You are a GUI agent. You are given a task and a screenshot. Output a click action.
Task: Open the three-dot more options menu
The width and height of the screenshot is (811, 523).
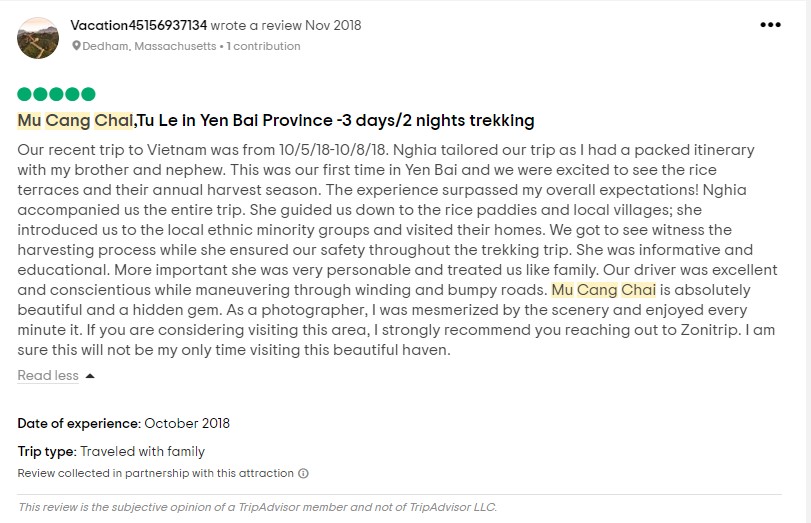[x=770, y=25]
